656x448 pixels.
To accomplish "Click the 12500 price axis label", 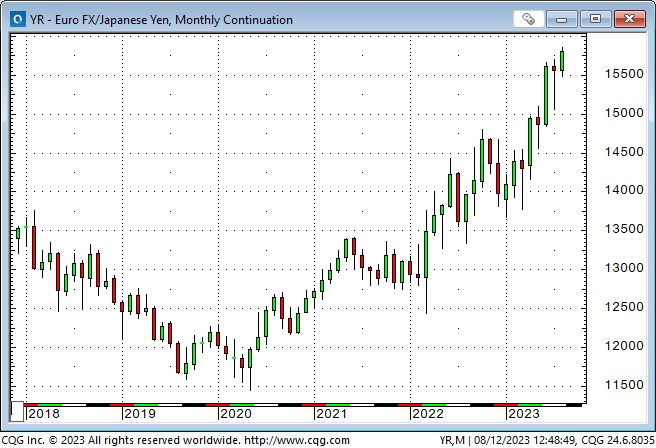I will coord(624,307).
